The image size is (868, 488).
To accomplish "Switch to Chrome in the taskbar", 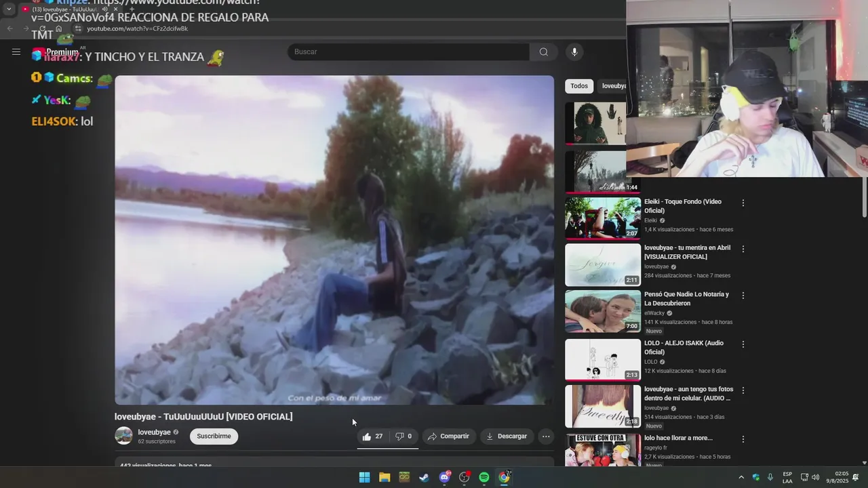I will coord(504,477).
